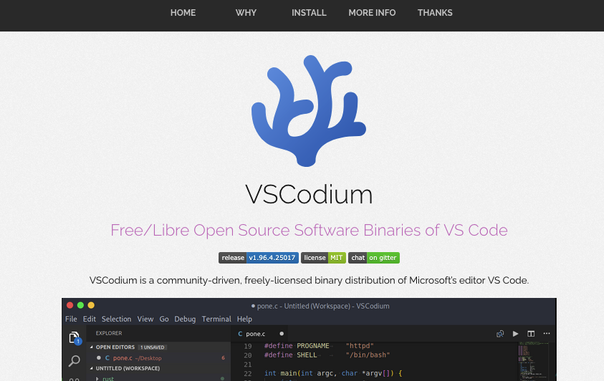Jump to the INSTALL section
Viewport: 604px width, 381px height.
[x=309, y=13]
